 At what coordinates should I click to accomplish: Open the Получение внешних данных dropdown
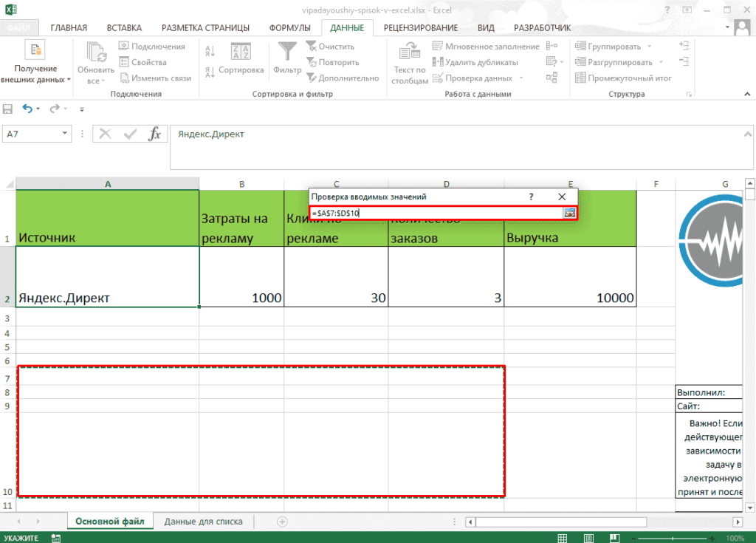(35, 74)
